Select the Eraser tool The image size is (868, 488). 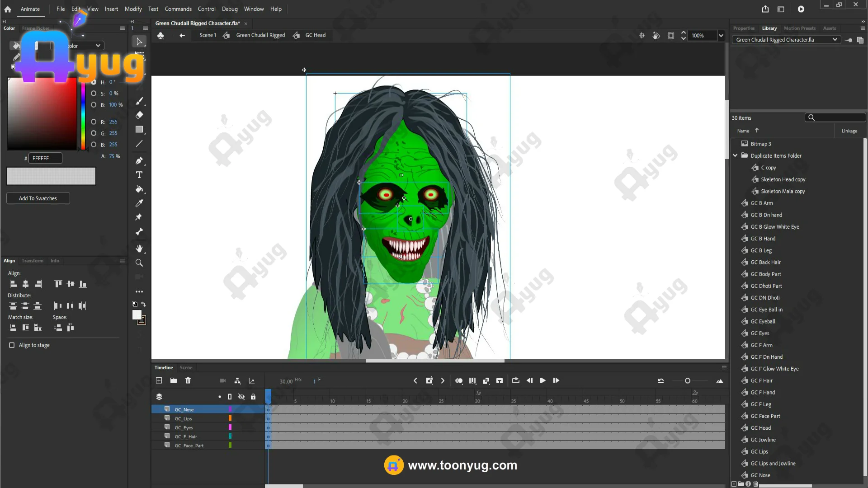(139, 115)
